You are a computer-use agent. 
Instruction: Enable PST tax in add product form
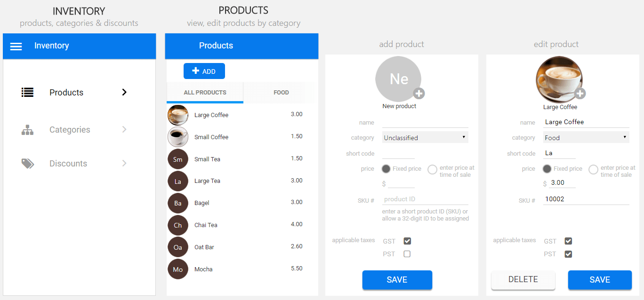[x=407, y=254]
